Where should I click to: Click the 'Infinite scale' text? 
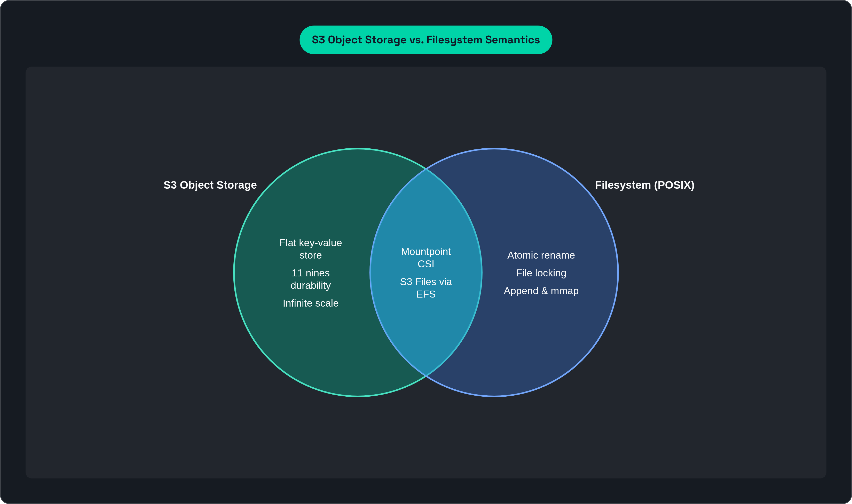[x=311, y=303]
